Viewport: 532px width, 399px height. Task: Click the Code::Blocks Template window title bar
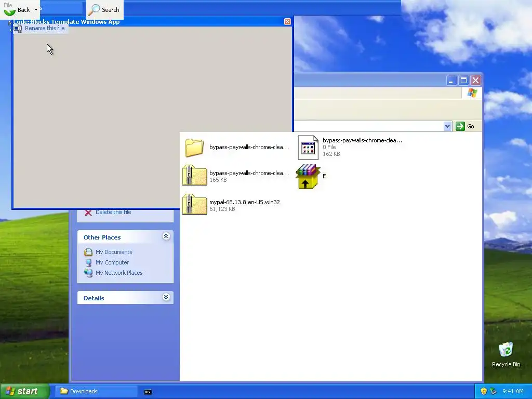tap(152, 22)
